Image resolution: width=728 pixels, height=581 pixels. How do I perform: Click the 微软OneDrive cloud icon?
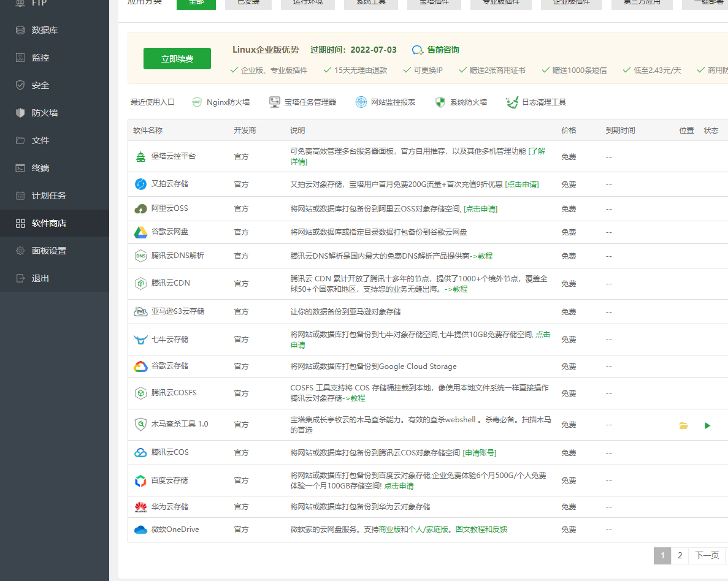tap(140, 530)
